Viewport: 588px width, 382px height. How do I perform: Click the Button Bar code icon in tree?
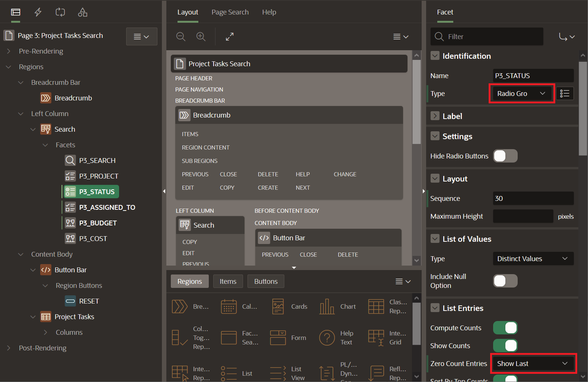[46, 270]
